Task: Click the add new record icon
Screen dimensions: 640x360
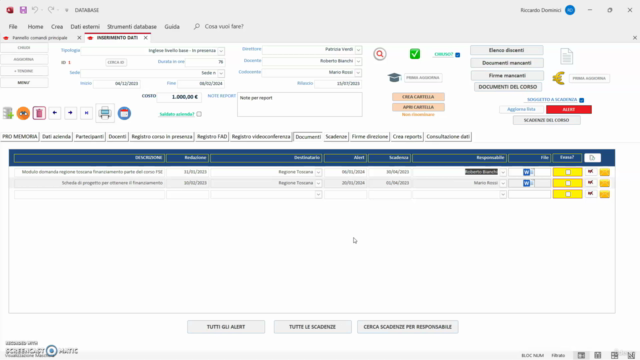Action: pyautogui.click(x=8, y=113)
